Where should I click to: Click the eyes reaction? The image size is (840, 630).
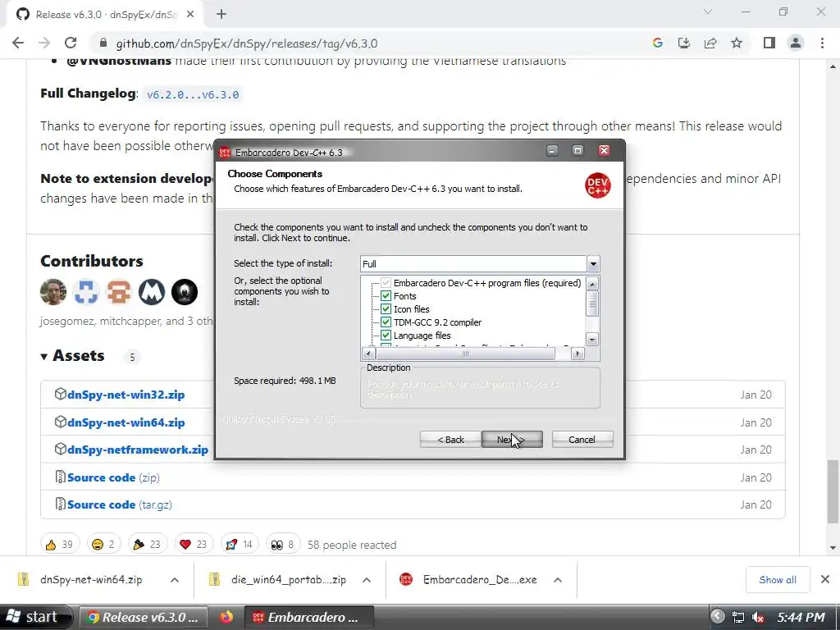coord(283,545)
